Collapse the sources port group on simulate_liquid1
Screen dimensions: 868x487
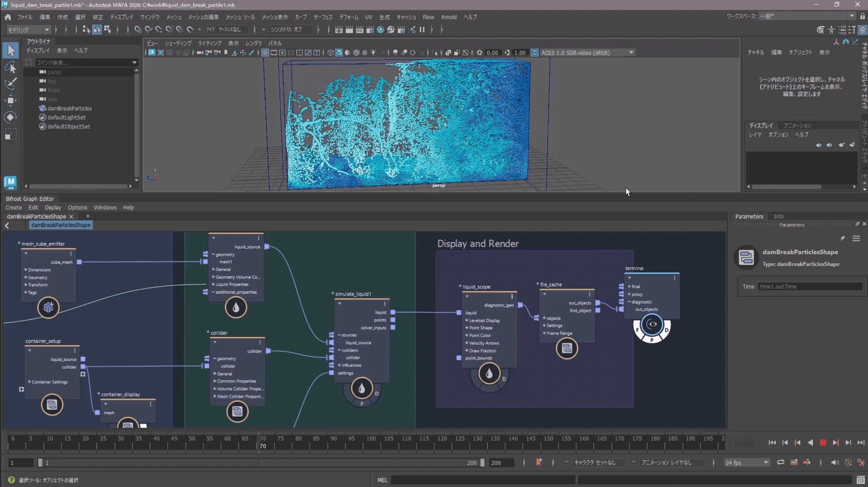pos(339,335)
